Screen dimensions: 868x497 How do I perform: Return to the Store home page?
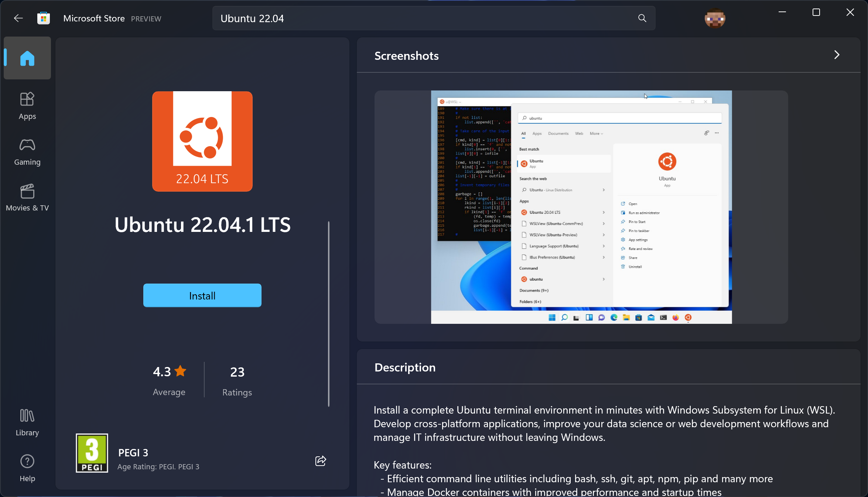[x=27, y=58]
